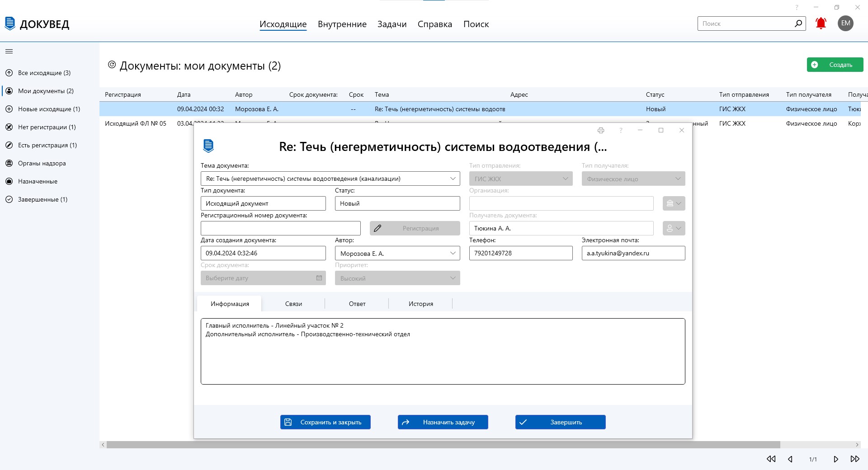Click Назначить задачу button
The height and width of the screenshot is (470, 868).
443,422
